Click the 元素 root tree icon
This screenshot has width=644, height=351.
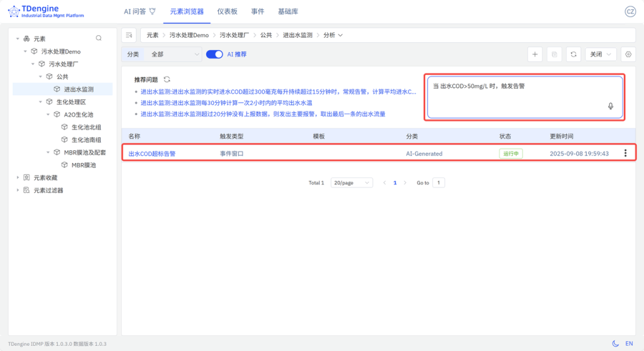pos(26,38)
